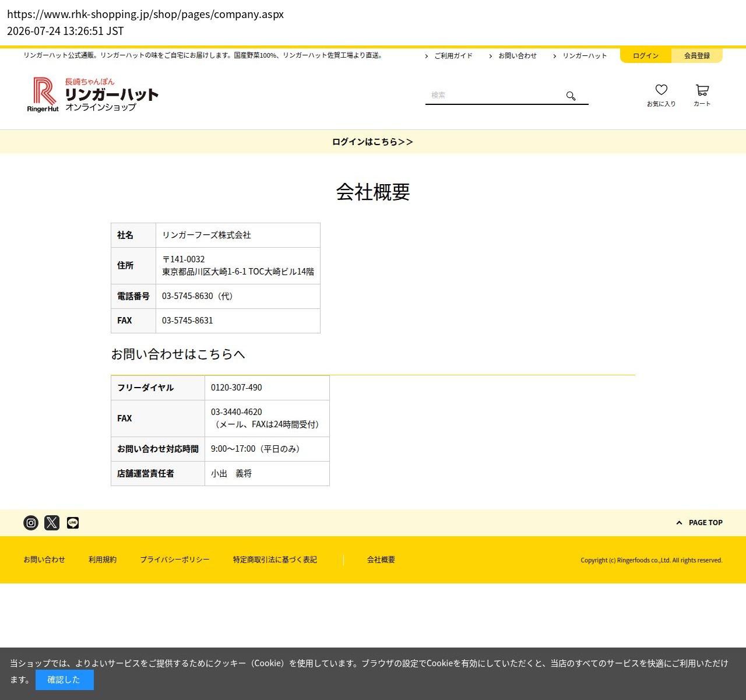Click the 住所 row header
The height and width of the screenshot is (700, 746).
133,266
